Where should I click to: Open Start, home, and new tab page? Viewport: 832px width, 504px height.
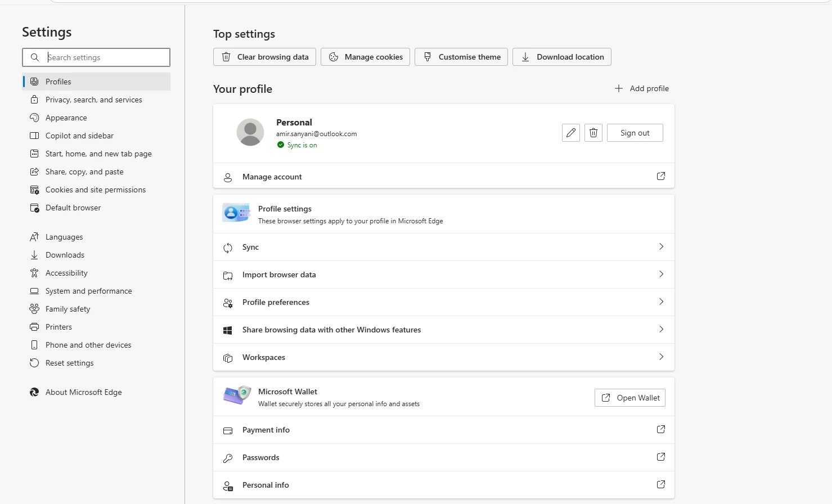96,154
